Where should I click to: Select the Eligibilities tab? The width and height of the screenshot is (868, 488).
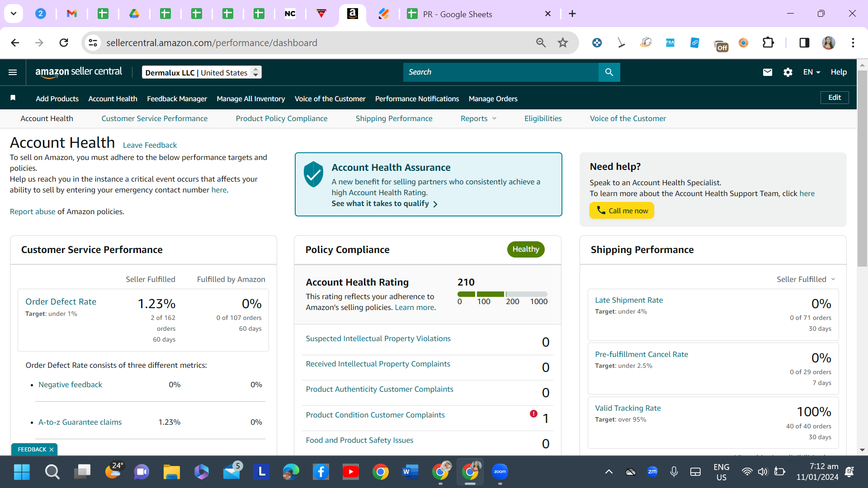point(543,118)
